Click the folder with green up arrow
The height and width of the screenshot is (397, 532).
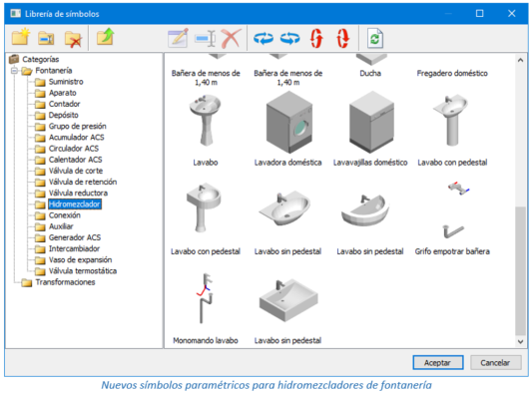(x=106, y=37)
